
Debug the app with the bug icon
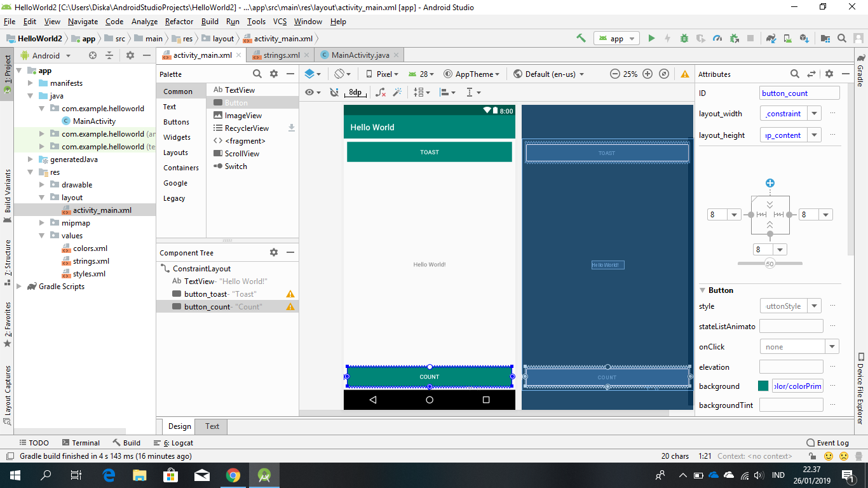click(x=684, y=38)
